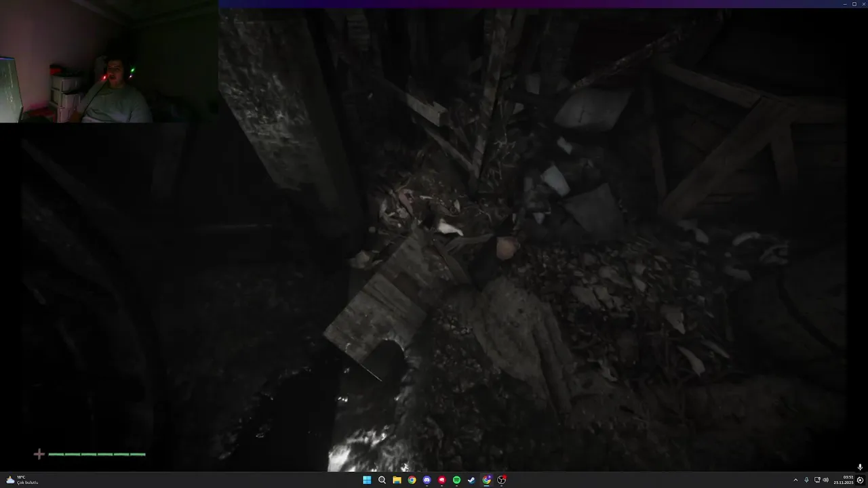Open network display tray icon
The width and height of the screenshot is (868, 488).
(817, 480)
